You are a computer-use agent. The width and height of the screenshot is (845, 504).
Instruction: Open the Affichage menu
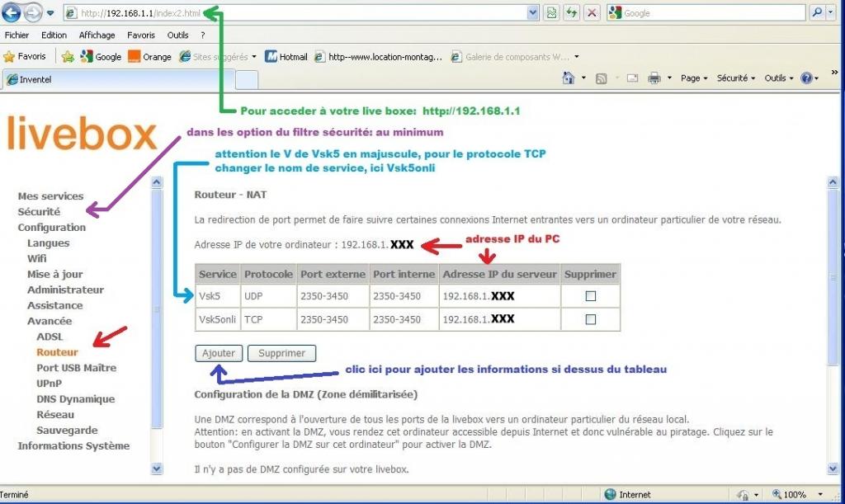coord(97,35)
